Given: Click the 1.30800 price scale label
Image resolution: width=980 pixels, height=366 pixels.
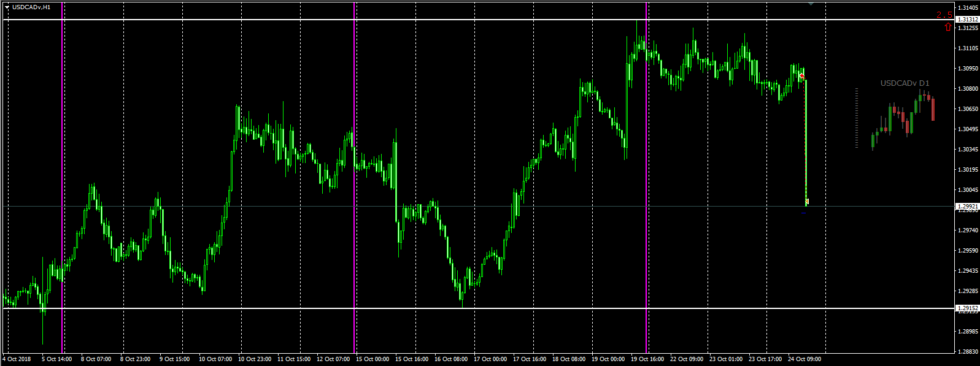Looking at the screenshot, I should point(968,89).
